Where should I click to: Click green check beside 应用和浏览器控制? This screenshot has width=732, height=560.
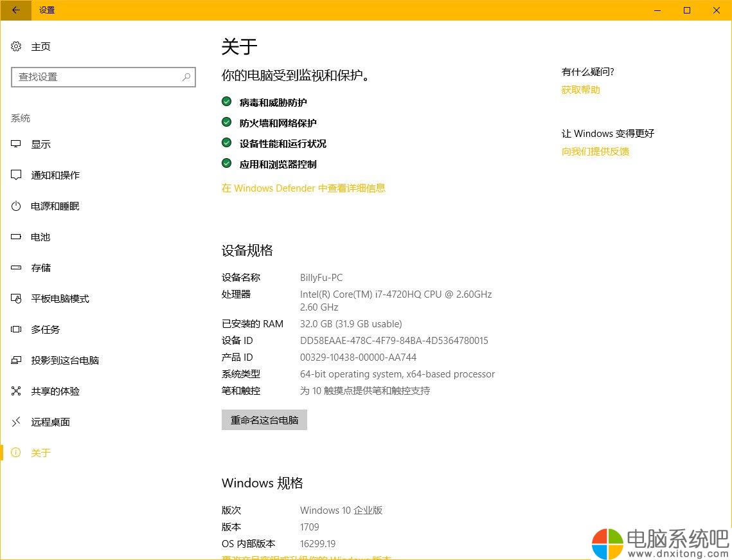[226, 163]
